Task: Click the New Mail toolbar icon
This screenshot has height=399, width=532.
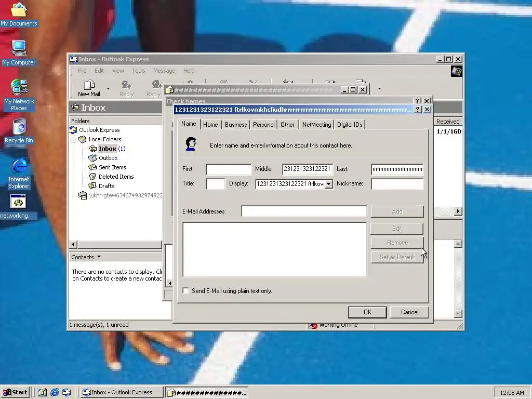Action: point(89,88)
